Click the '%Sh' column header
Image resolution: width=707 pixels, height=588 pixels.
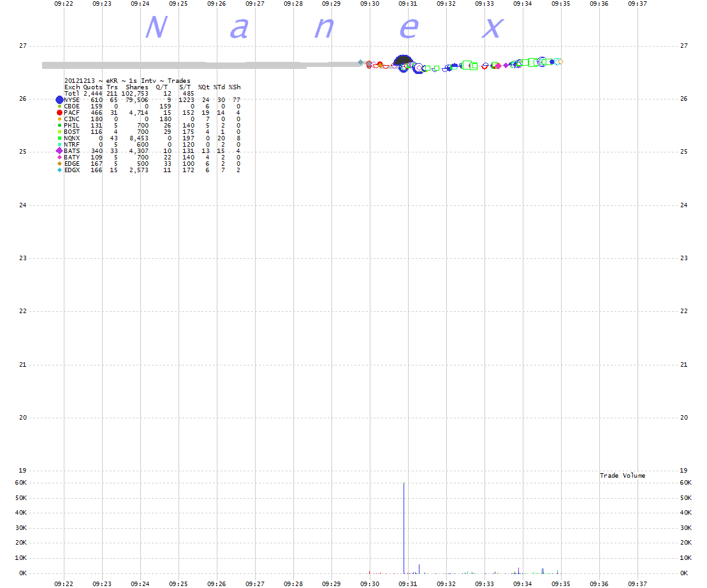point(235,87)
